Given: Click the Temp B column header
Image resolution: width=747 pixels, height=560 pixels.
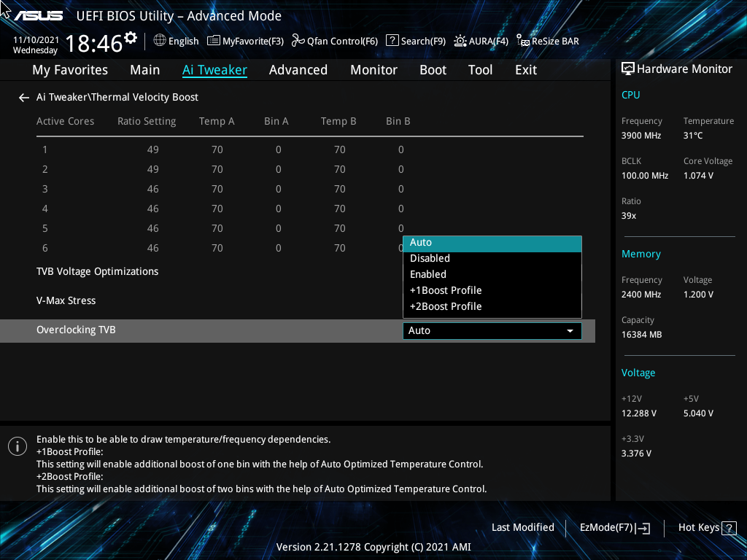Looking at the screenshot, I should (x=338, y=122).
